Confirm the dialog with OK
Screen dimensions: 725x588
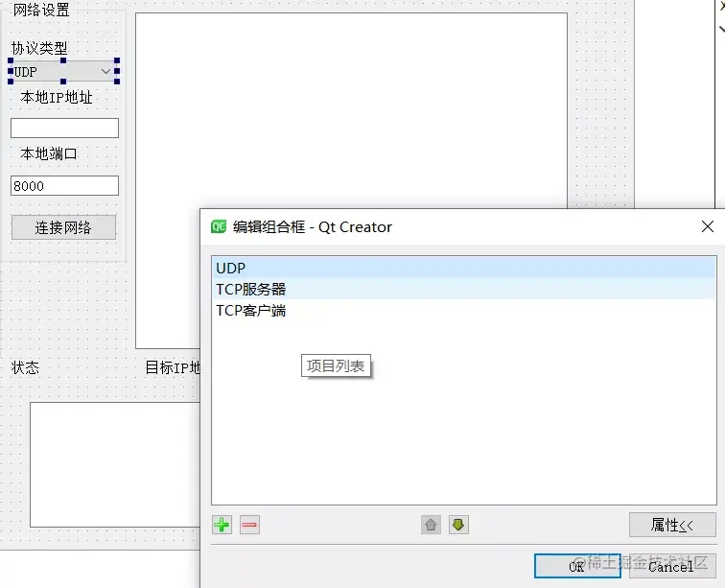(577, 566)
